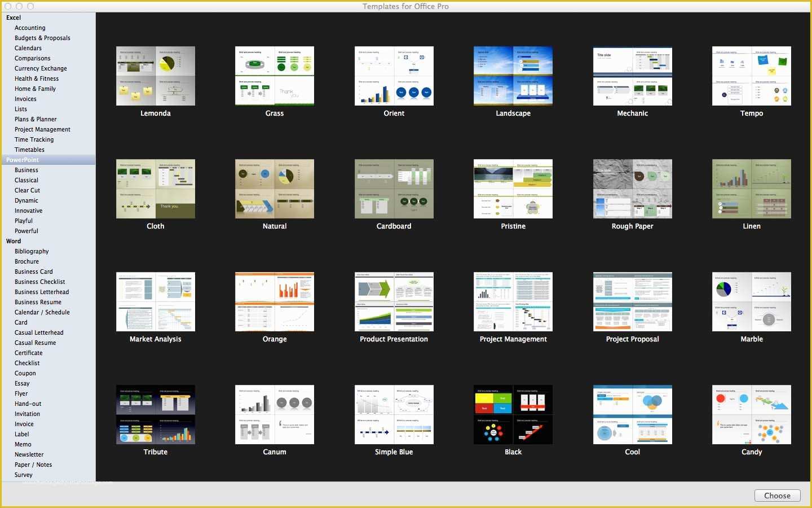Select the Linen template thumbnail

point(752,189)
